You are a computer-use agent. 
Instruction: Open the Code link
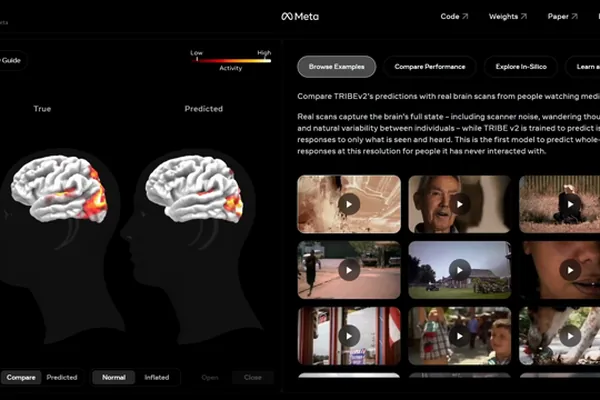454,16
